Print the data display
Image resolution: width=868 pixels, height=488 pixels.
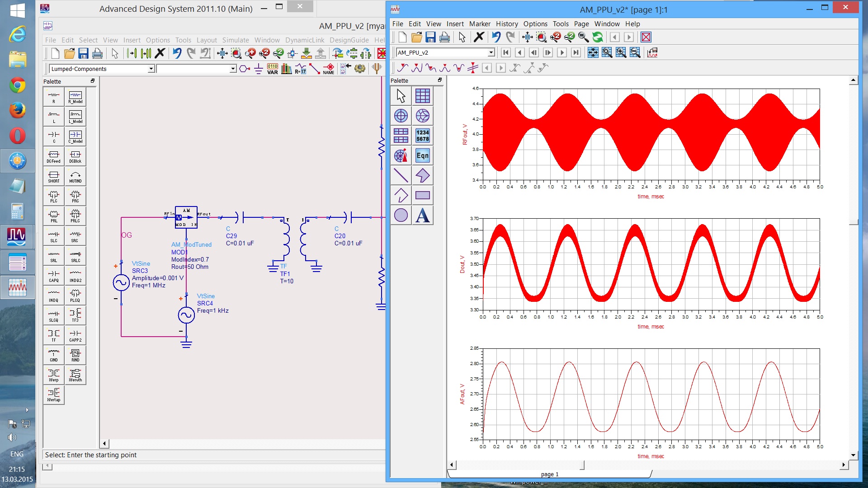coord(444,37)
